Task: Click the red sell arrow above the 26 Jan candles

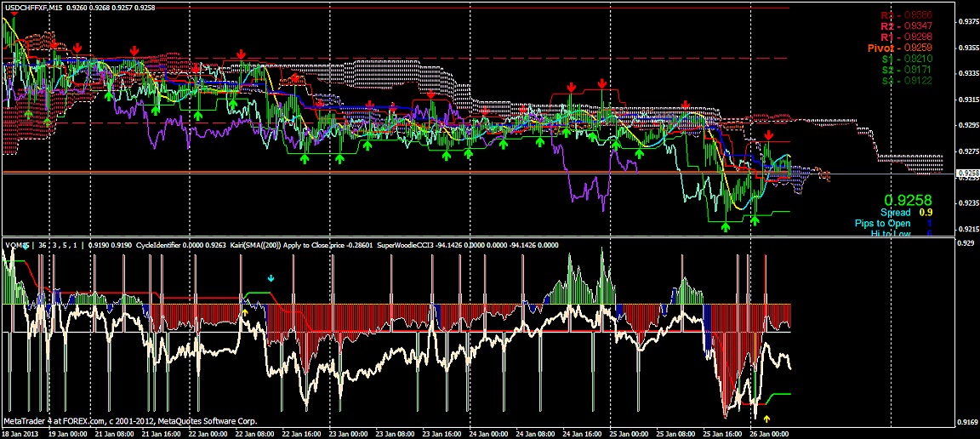Action: (769, 136)
